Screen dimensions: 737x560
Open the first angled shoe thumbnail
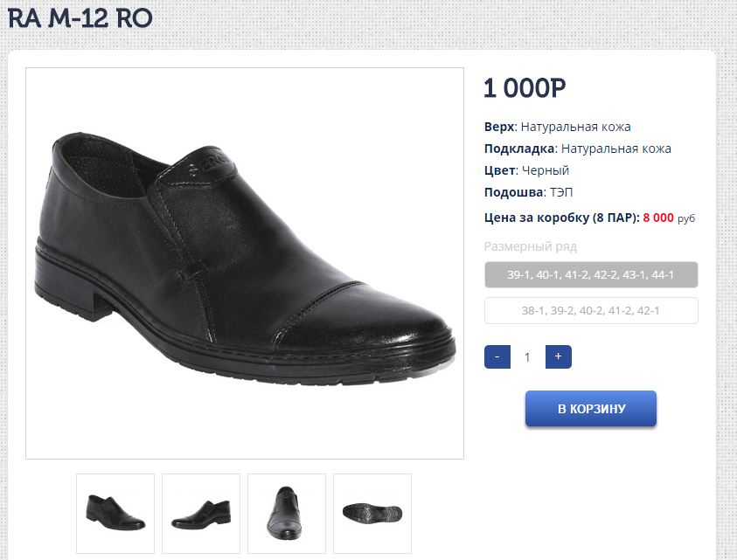tap(115, 512)
